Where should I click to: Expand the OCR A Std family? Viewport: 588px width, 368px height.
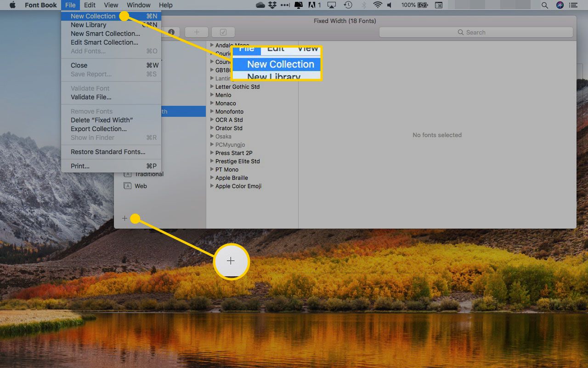212,120
